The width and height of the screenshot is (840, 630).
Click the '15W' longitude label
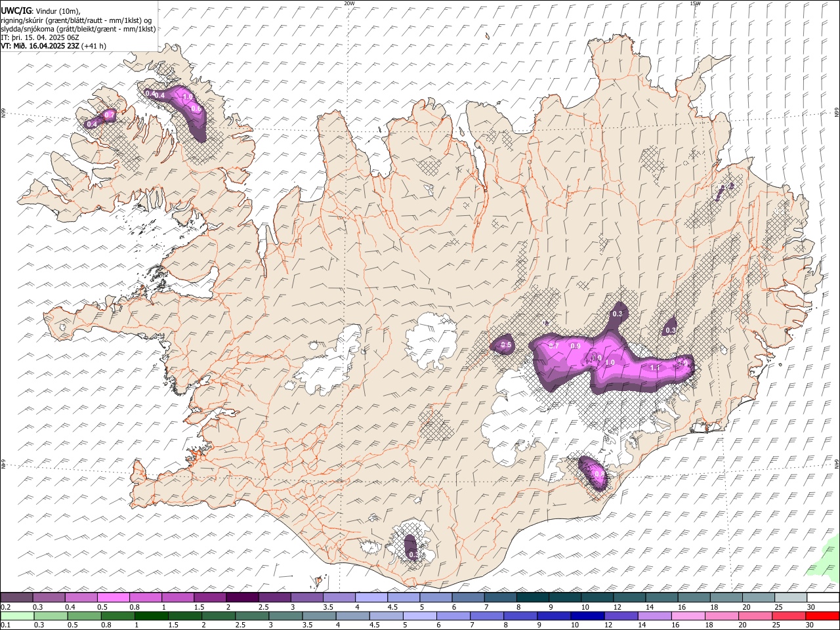[x=695, y=3]
